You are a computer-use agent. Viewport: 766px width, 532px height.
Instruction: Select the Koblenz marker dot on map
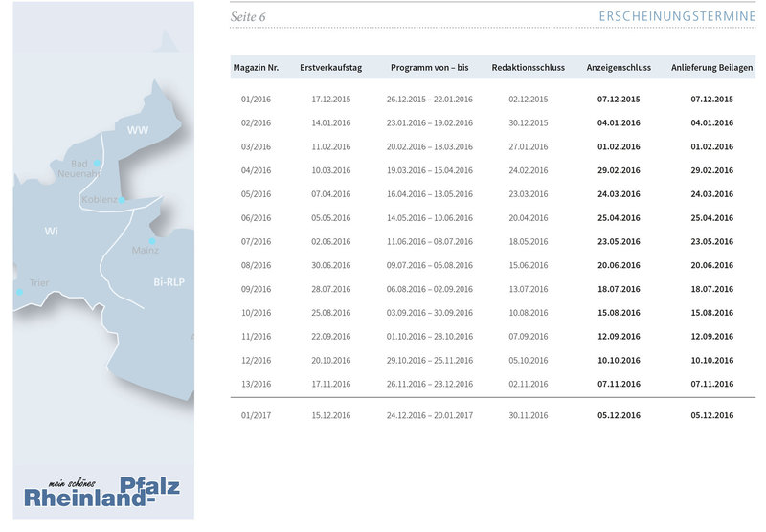click(122, 199)
